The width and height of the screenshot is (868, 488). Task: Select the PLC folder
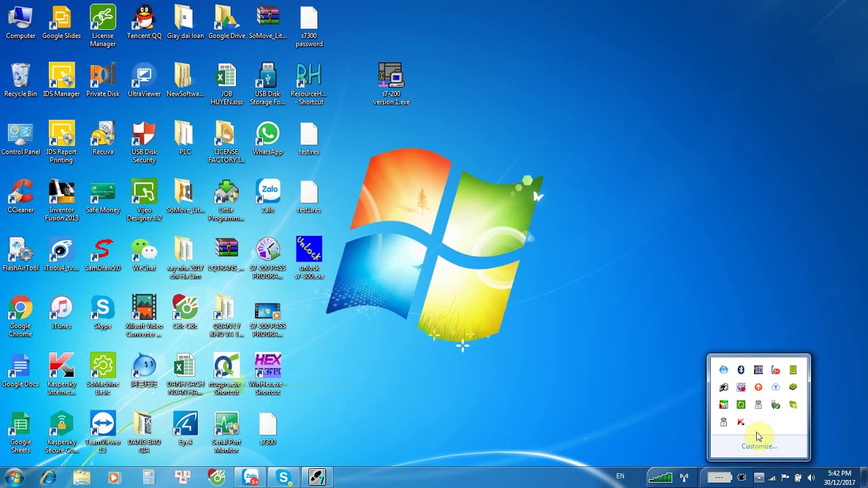(x=185, y=139)
